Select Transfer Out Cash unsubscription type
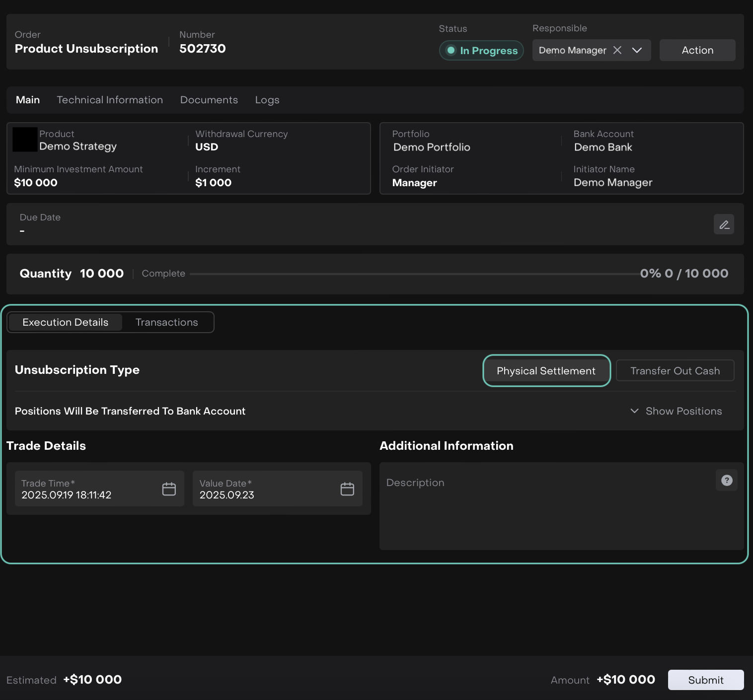 pyautogui.click(x=675, y=371)
